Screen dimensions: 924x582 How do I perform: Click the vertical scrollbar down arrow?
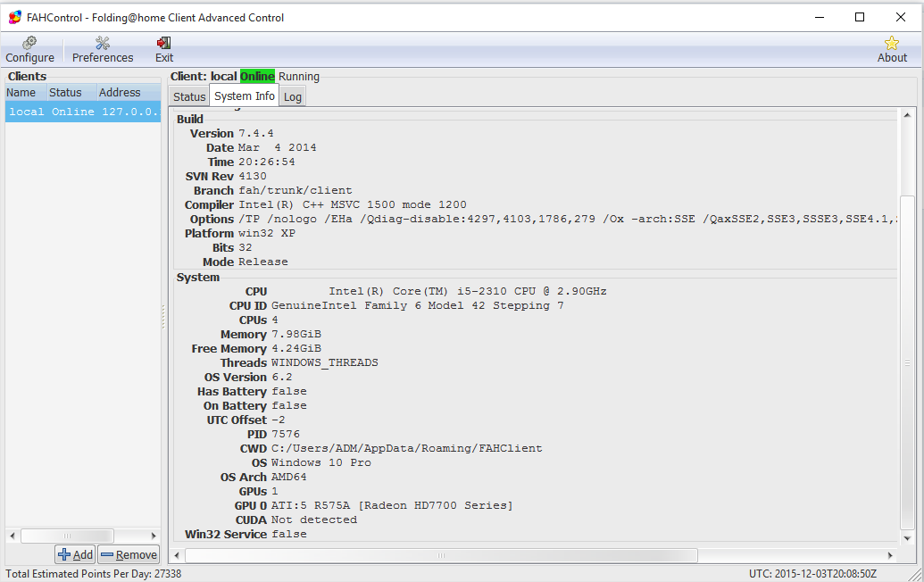point(907,538)
